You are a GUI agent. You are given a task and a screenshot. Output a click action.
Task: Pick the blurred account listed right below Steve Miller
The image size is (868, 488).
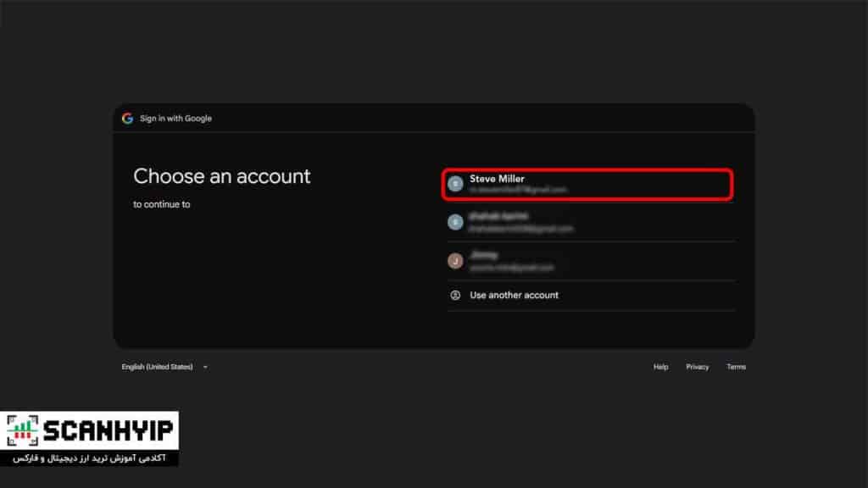[591, 222]
